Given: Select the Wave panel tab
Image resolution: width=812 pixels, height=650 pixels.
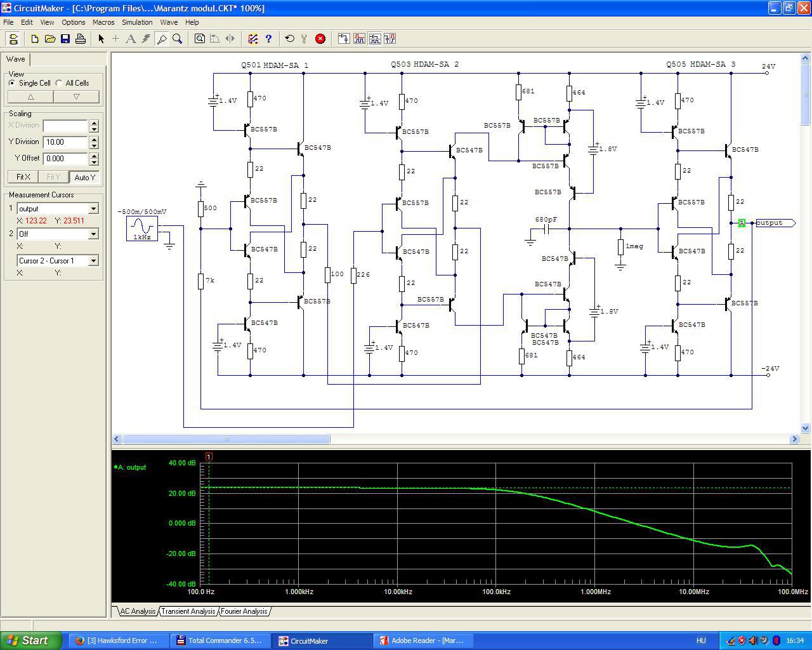Looking at the screenshot, I should (16, 59).
